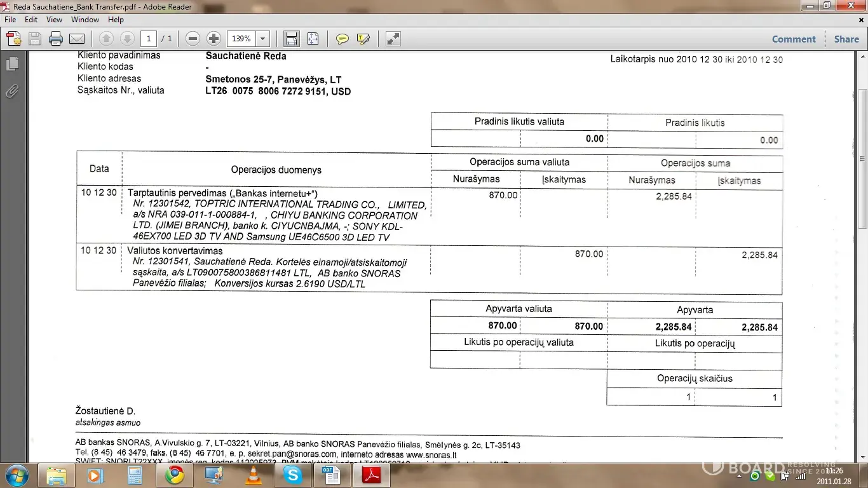The image size is (868, 488).
Task: Show the attachments paperclip panel
Action: pyautogui.click(x=11, y=91)
